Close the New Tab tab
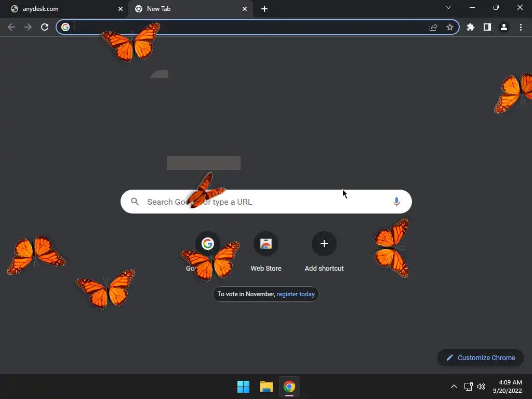 (x=245, y=9)
